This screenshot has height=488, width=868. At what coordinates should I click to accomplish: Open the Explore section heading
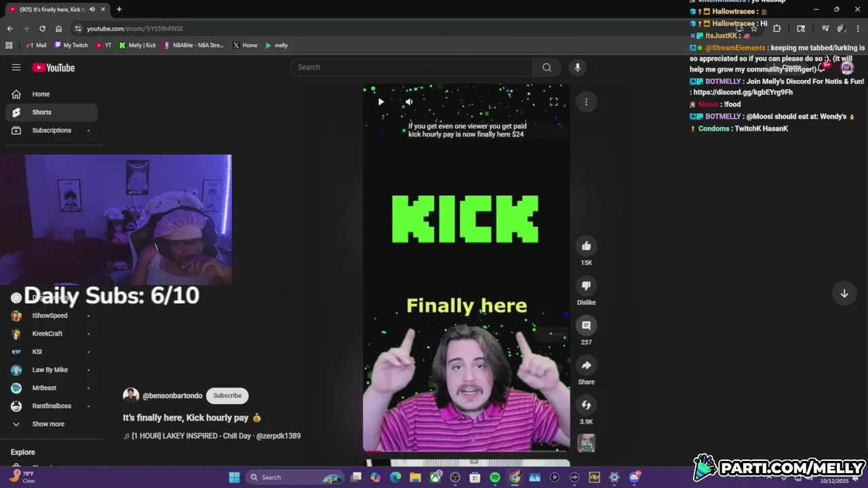23,452
